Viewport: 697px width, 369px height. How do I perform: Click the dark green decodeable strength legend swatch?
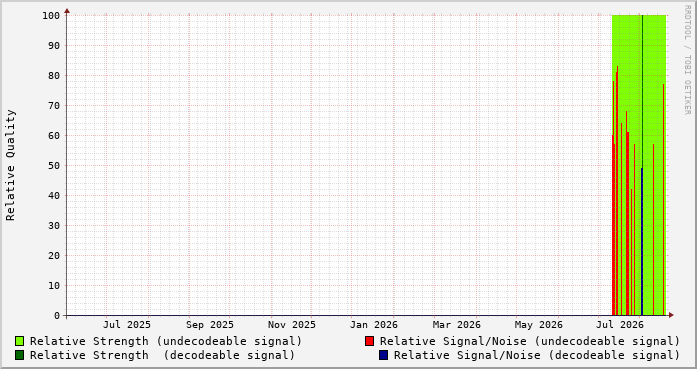20,355
